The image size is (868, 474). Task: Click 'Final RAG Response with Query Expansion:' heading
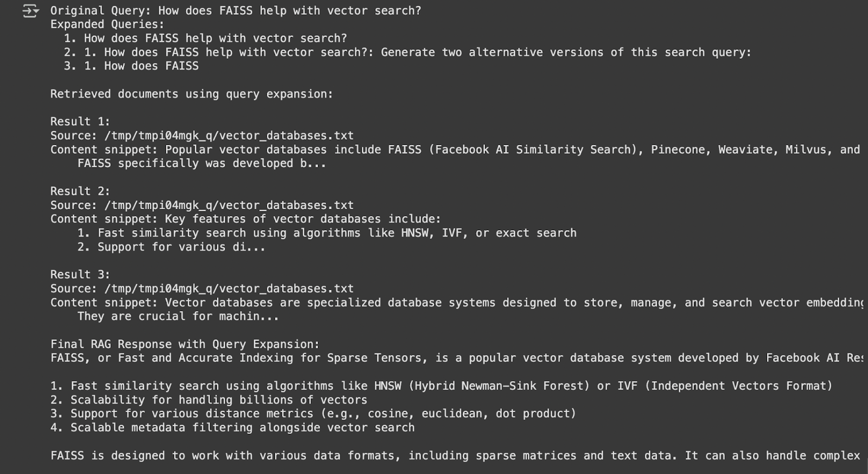pyautogui.click(x=185, y=344)
